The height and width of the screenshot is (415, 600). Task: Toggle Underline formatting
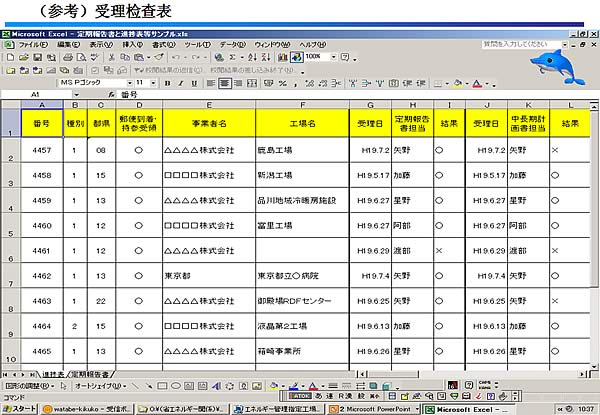(194, 83)
